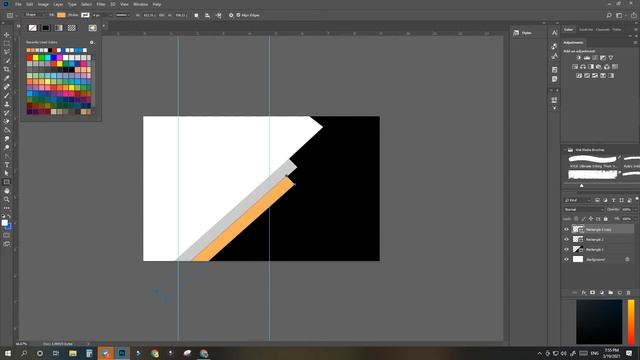Select the Zoom tool
The width and height of the screenshot is (640, 360).
(7, 199)
